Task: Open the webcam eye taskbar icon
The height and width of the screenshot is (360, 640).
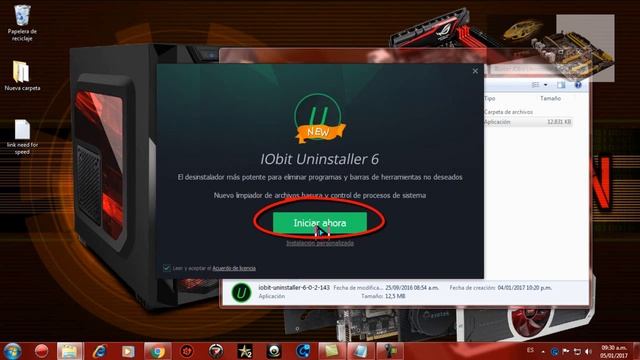Action: pos(274,351)
